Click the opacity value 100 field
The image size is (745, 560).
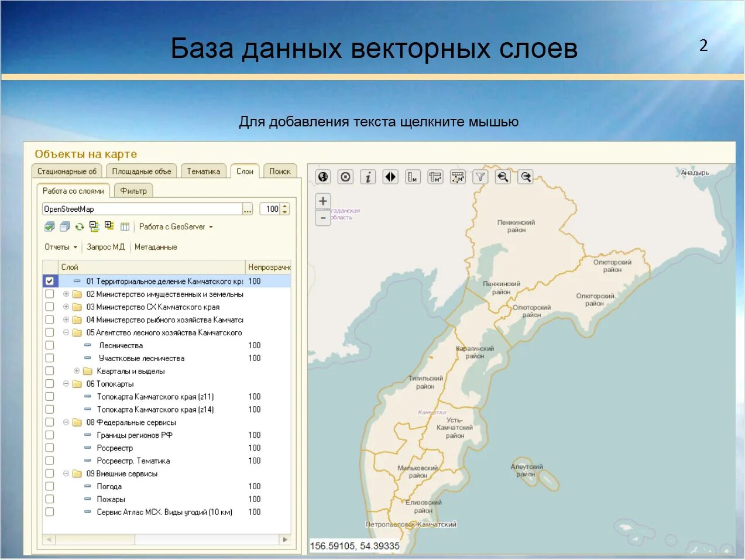(x=270, y=209)
